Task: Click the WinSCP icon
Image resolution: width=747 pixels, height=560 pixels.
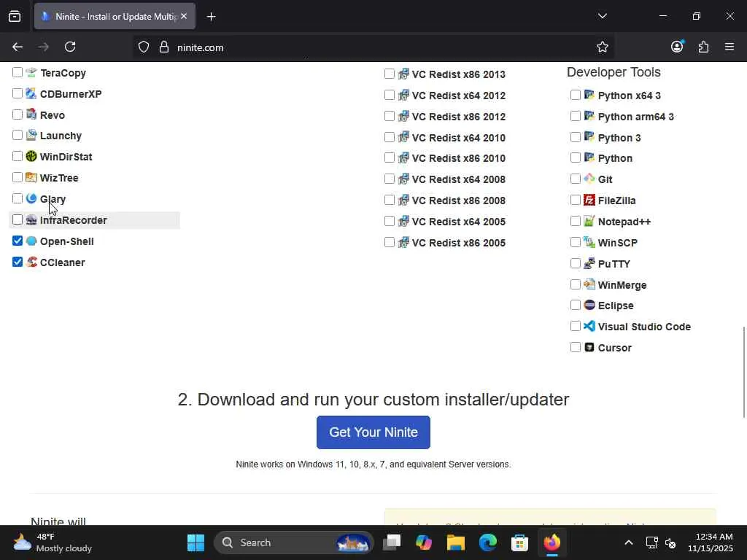Action: [x=589, y=242]
